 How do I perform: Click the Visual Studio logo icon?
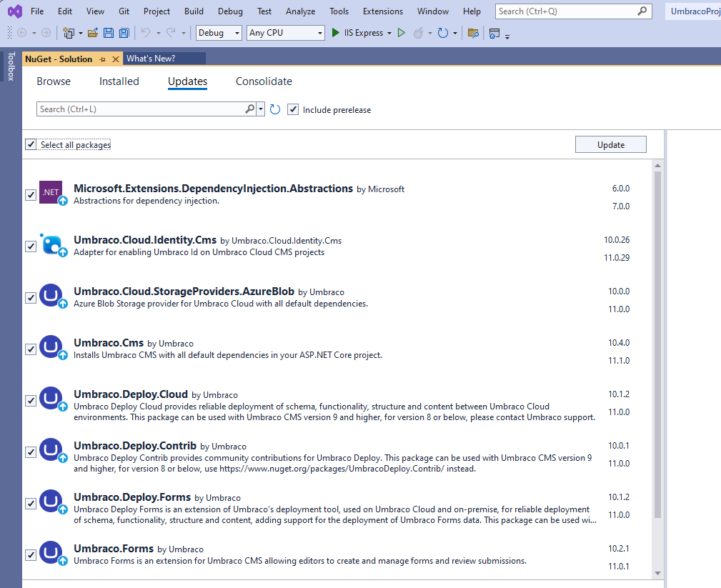15,11
